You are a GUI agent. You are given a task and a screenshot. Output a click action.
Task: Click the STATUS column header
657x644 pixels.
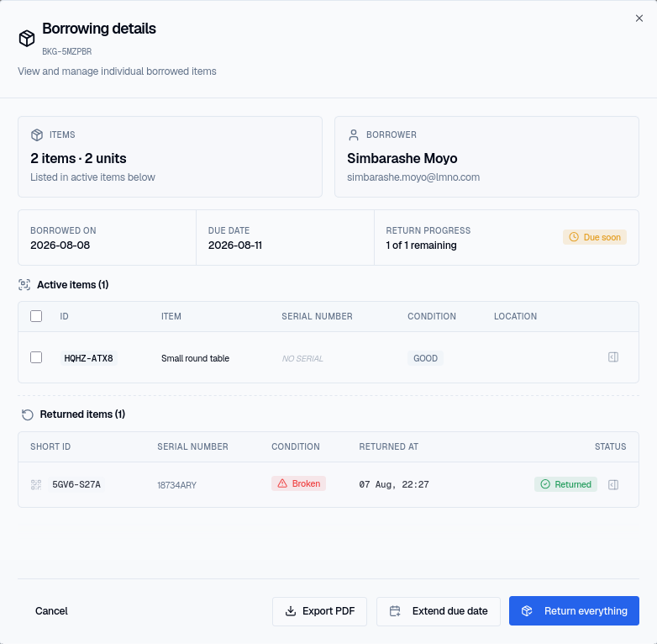[x=610, y=447]
